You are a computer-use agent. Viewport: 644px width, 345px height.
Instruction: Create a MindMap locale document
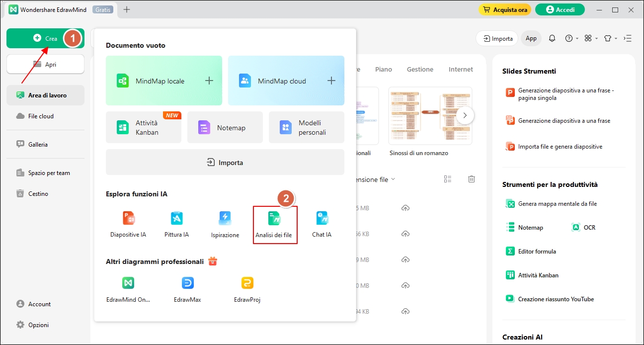click(x=164, y=81)
